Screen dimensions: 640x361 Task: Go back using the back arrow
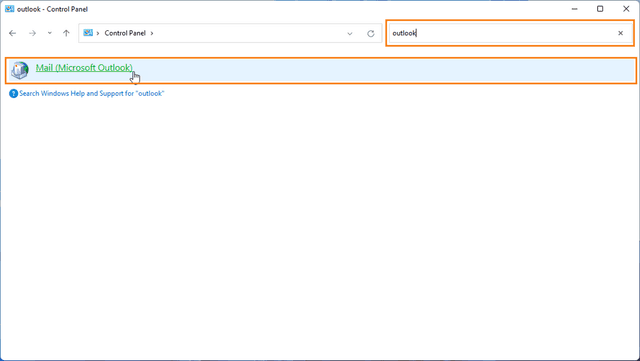tap(13, 33)
